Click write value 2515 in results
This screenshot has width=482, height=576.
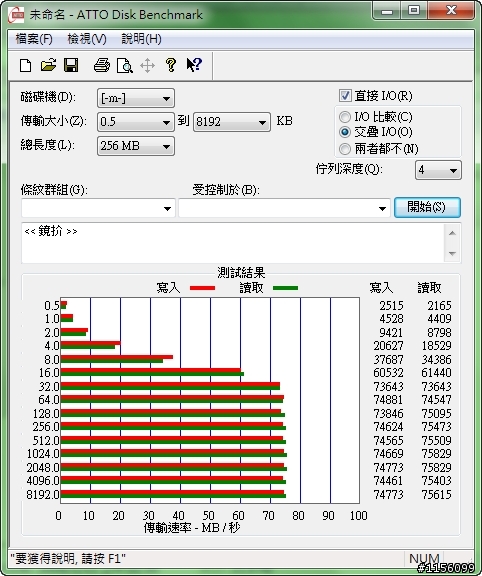tap(392, 306)
